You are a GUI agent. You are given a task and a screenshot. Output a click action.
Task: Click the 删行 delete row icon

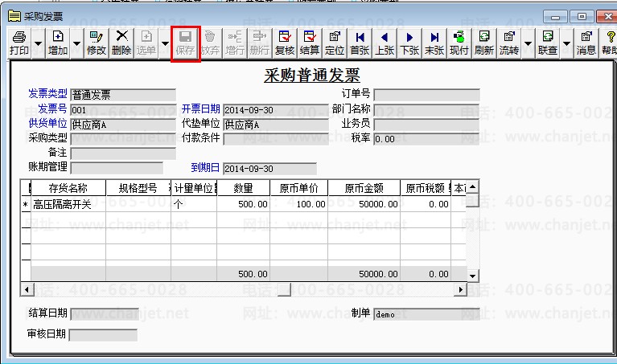tap(260, 43)
